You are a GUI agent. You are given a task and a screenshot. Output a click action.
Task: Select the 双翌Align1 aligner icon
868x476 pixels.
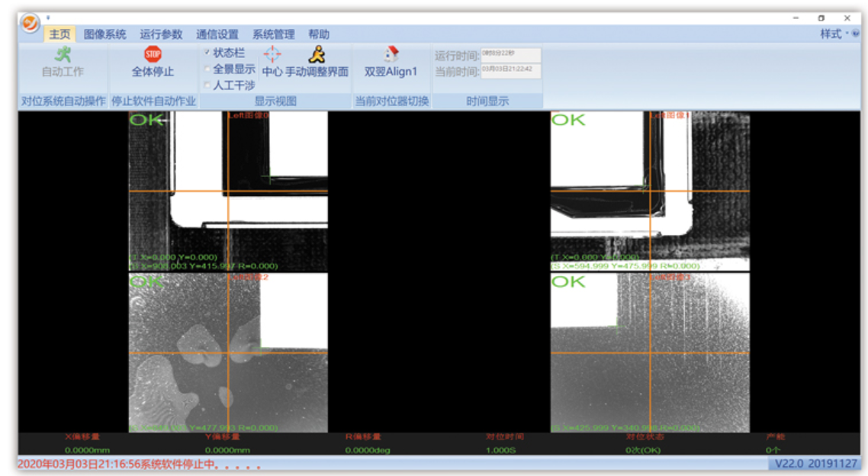pyautogui.click(x=391, y=54)
